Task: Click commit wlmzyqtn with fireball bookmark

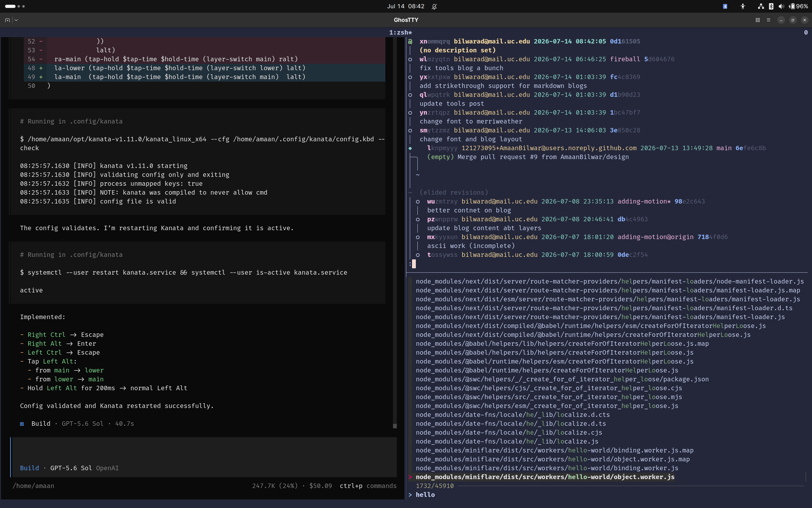Action: point(547,59)
